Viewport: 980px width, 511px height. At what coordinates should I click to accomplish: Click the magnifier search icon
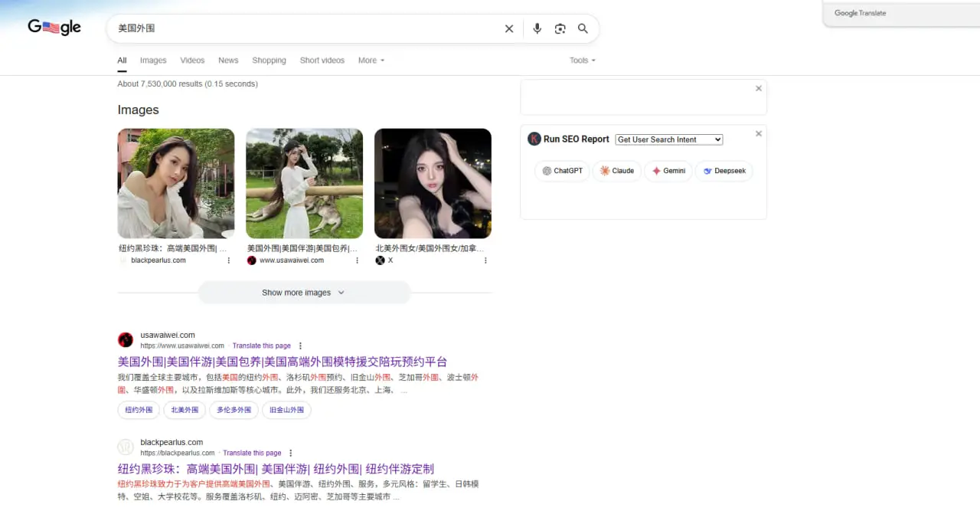[x=583, y=28]
